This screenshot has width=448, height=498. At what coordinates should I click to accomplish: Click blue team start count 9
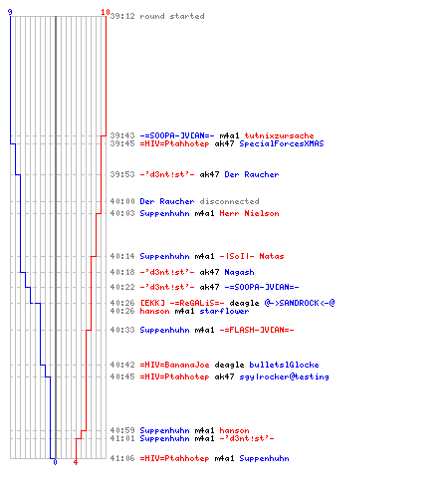point(10,12)
